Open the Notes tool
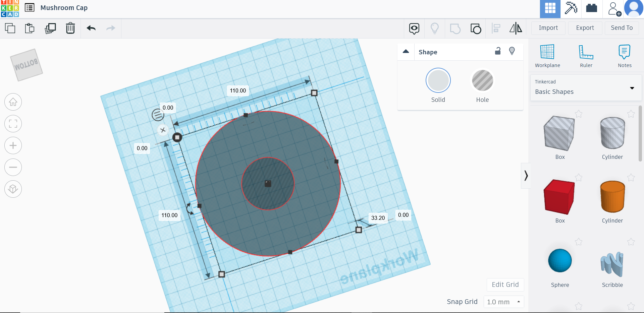The height and width of the screenshot is (313, 644). (x=624, y=55)
